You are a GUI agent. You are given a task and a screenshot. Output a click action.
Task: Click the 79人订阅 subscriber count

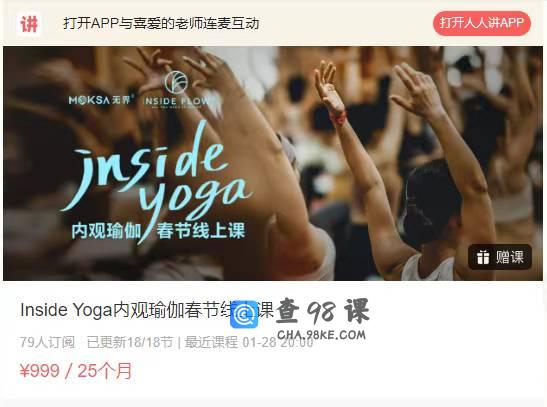47,342
